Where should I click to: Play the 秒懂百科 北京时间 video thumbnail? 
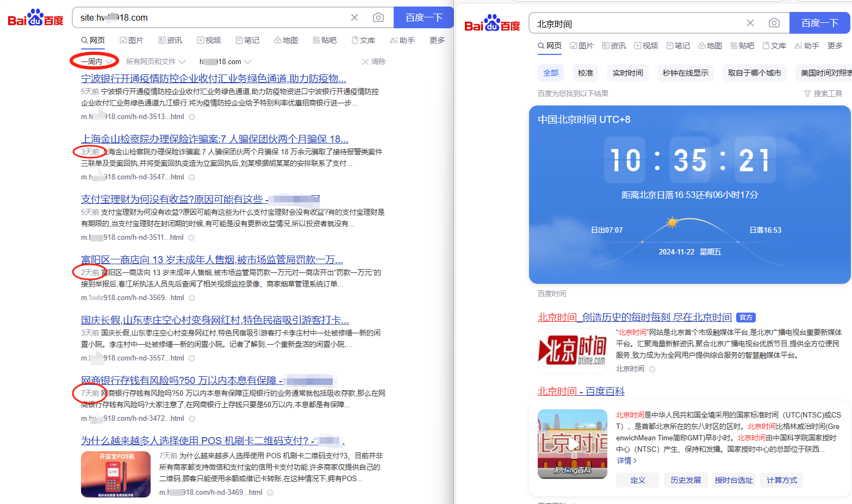pyautogui.click(x=573, y=444)
